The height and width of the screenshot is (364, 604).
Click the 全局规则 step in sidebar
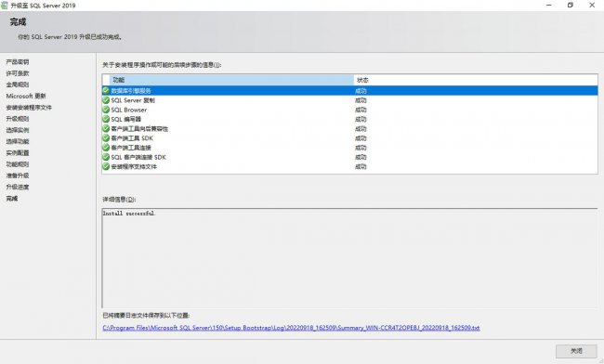coord(18,84)
